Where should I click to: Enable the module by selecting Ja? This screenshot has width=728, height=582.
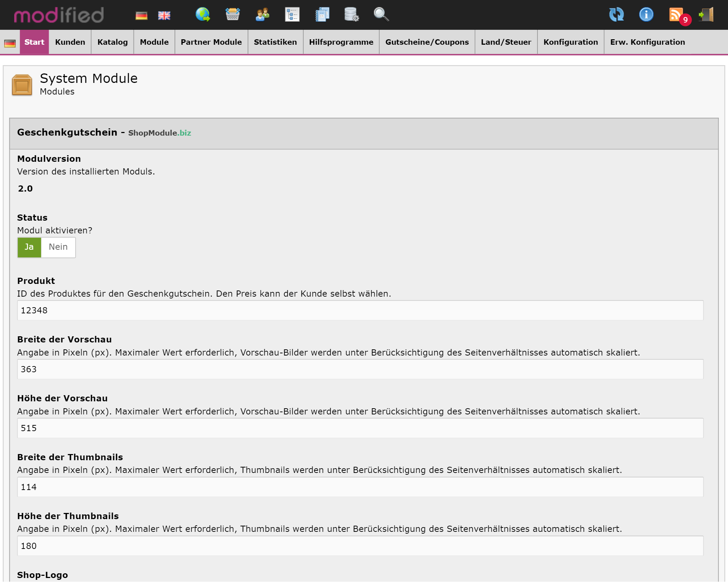tap(29, 247)
